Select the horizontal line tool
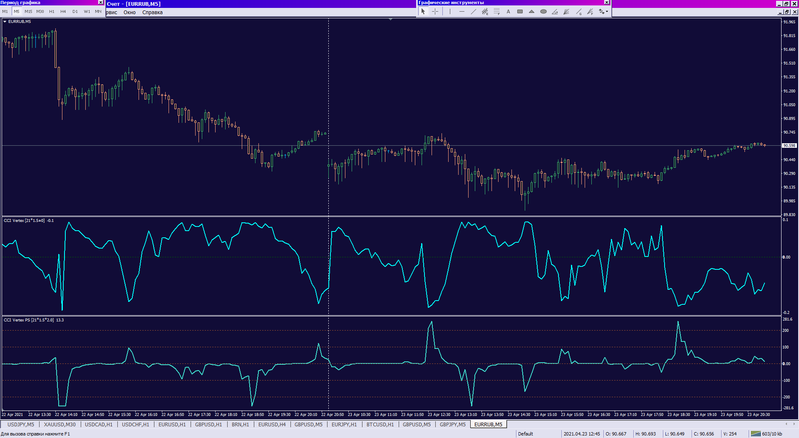 click(462, 11)
